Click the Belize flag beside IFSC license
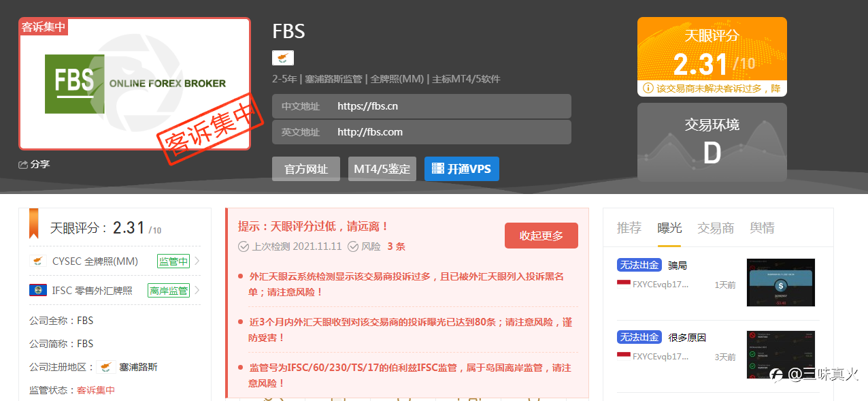The image size is (868, 401). tap(37, 290)
